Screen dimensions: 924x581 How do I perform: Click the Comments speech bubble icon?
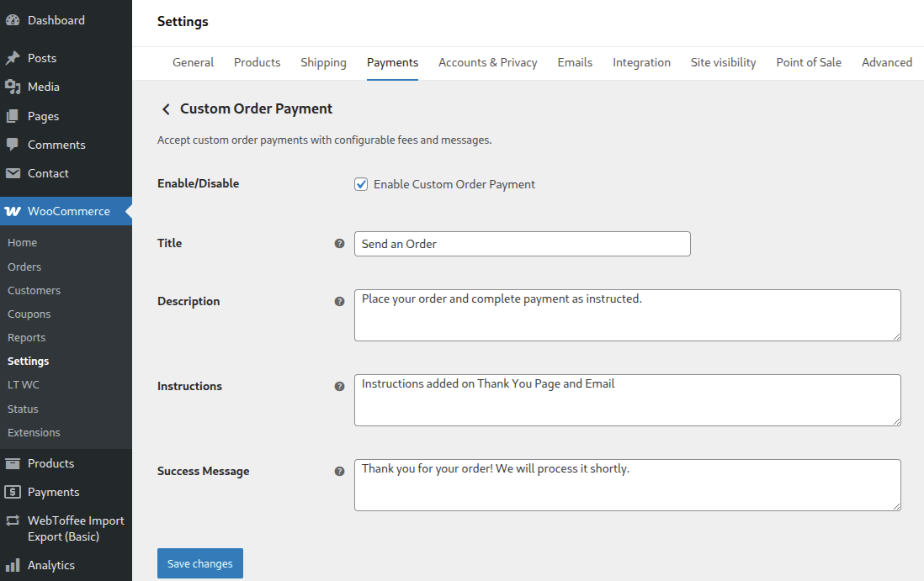pos(13,145)
